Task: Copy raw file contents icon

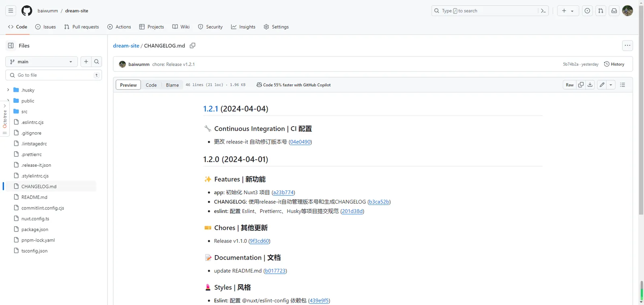Action: coord(581,85)
